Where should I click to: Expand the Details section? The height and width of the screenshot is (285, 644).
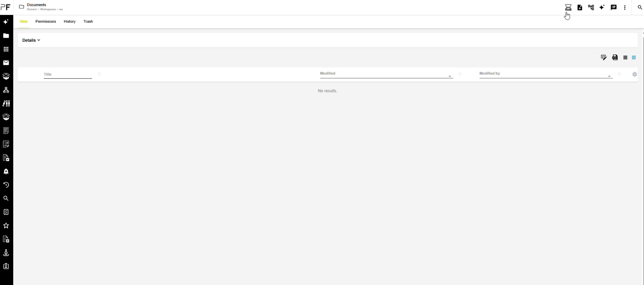(31, 40)
